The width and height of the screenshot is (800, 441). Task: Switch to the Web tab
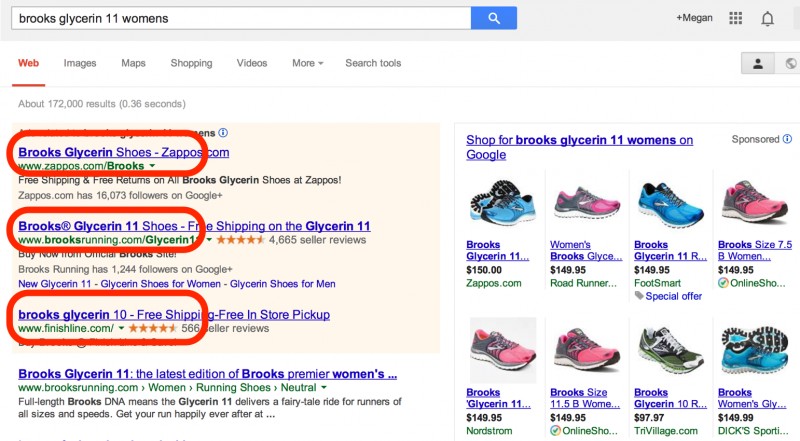pos(29,63)
